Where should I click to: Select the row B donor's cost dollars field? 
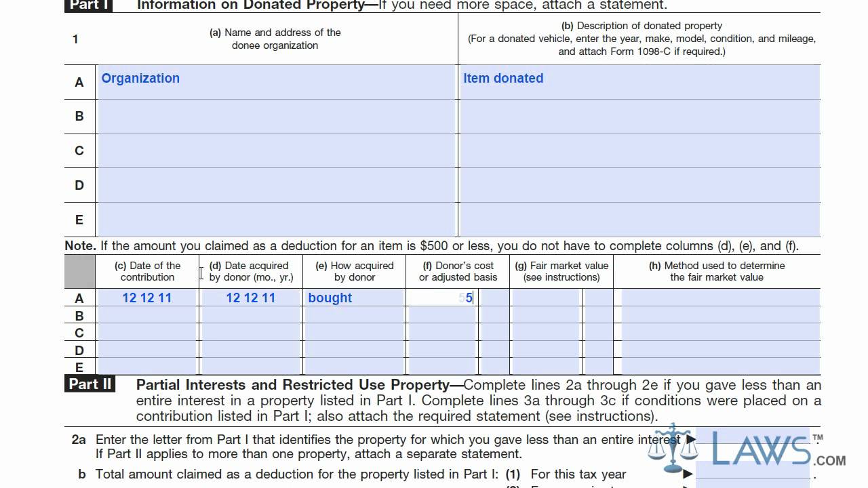pyautogui.click(x=442, y=315)
